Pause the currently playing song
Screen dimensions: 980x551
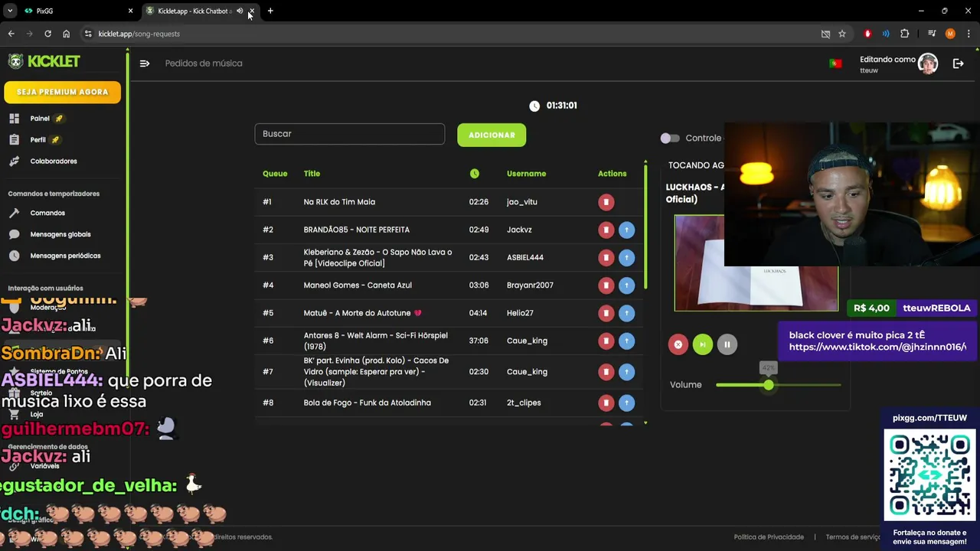point(727,344)
